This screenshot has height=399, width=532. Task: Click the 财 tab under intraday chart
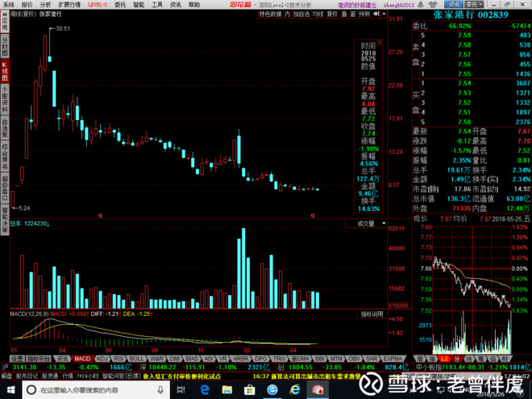pyautogui.click(x=505, y=359)
